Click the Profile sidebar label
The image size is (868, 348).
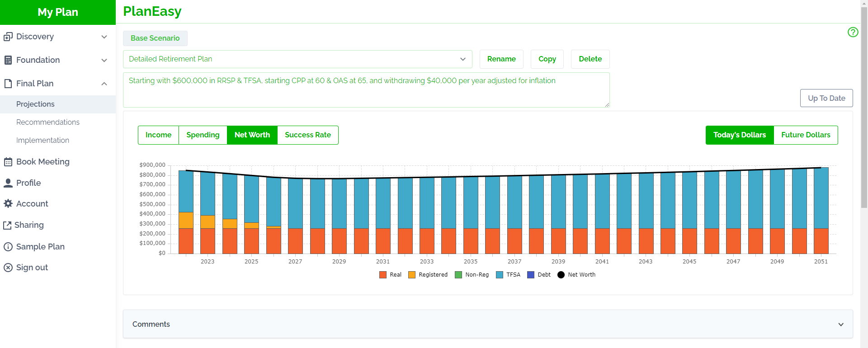[x=28, y=183]
